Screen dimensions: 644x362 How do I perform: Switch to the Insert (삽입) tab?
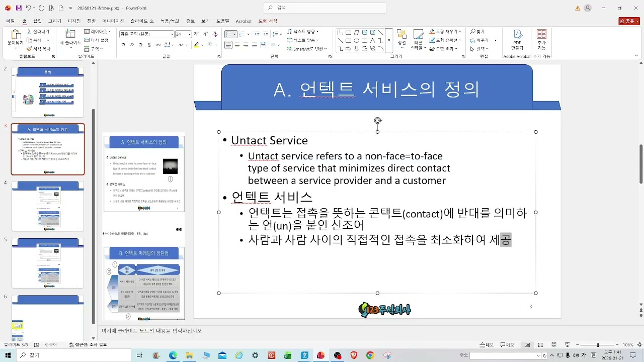click(x=37, y=21)
